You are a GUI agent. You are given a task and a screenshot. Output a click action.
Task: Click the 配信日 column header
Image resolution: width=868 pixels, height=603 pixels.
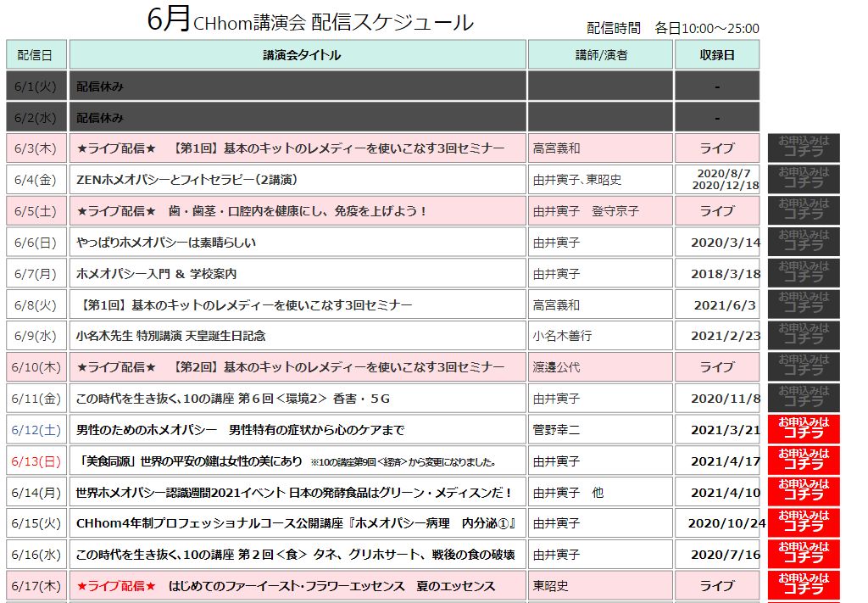(36, 55)
